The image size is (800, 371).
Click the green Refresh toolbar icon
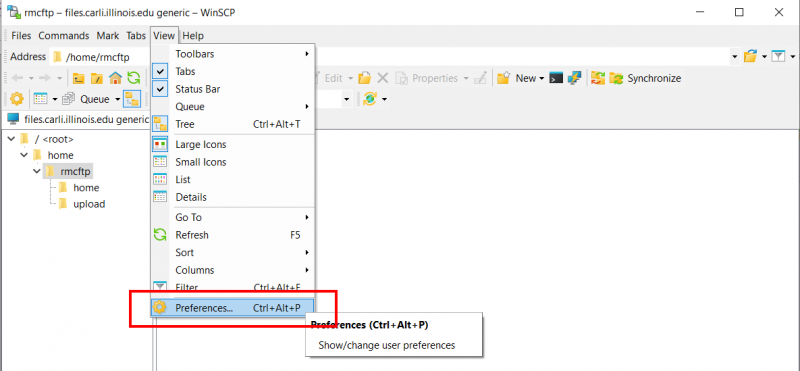(x=133, y=79)
